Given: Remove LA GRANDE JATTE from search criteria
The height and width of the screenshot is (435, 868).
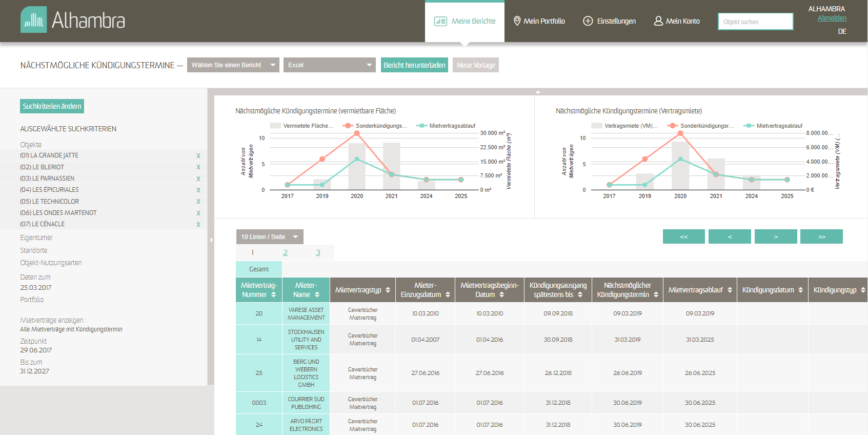Looking at the screenshot, I should coord(198,156).
